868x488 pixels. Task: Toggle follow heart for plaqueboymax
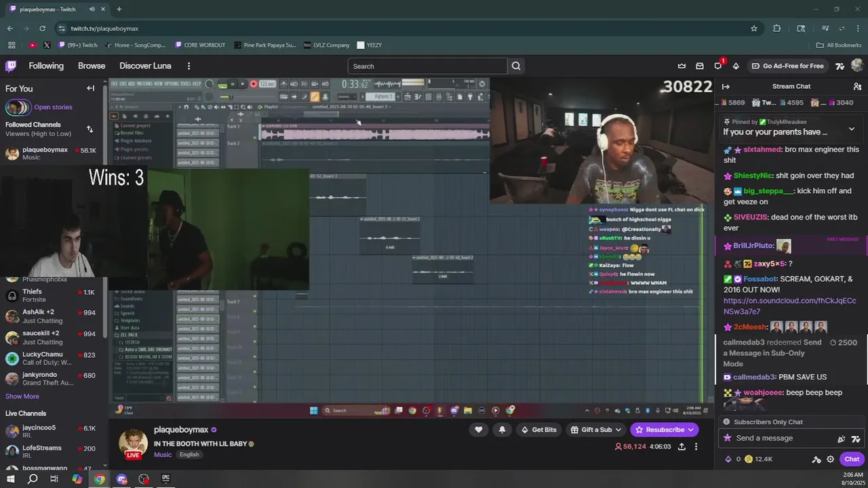[x=479, y=430]
